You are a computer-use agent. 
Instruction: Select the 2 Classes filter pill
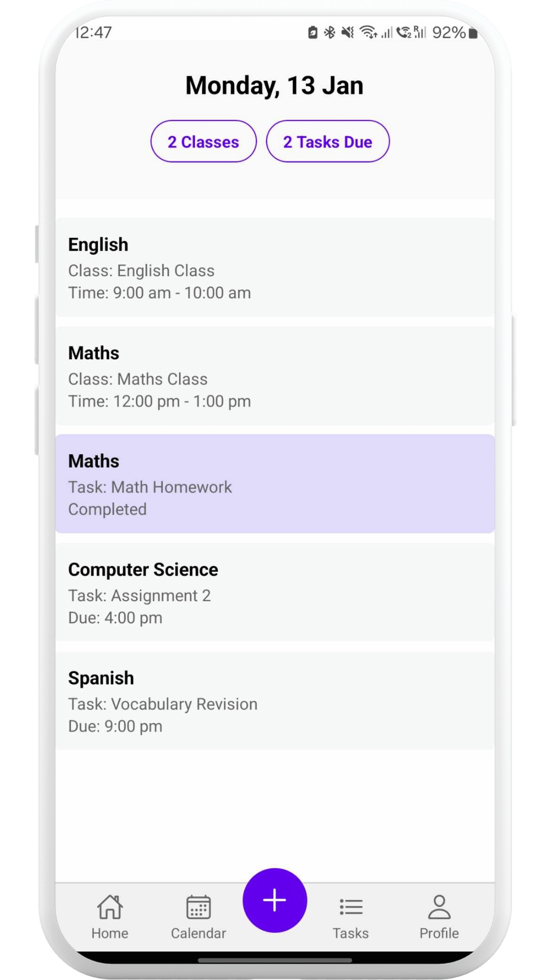tap(204, 141)
